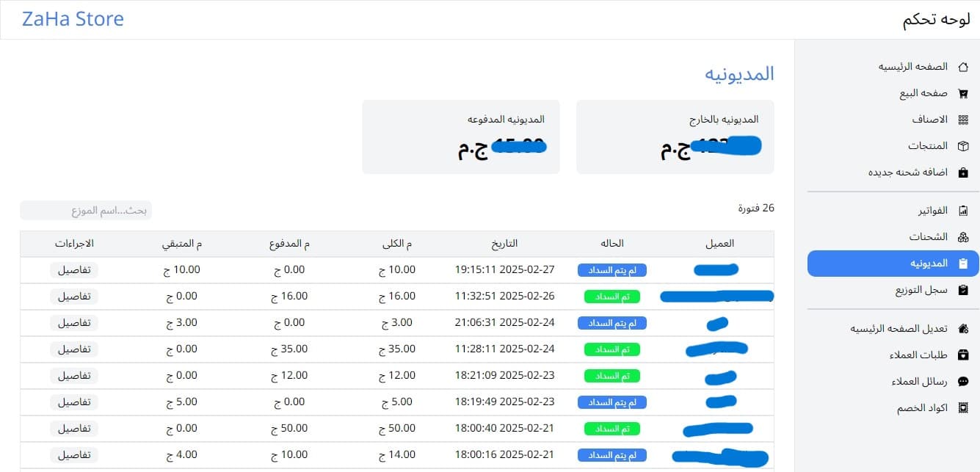Click the chat bubble icon for رسائل العملاء
Screen dimensions: 980x472
point(964,382)
